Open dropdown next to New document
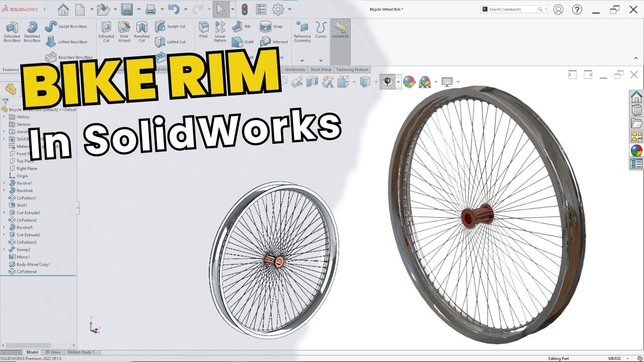 point(91,9)
